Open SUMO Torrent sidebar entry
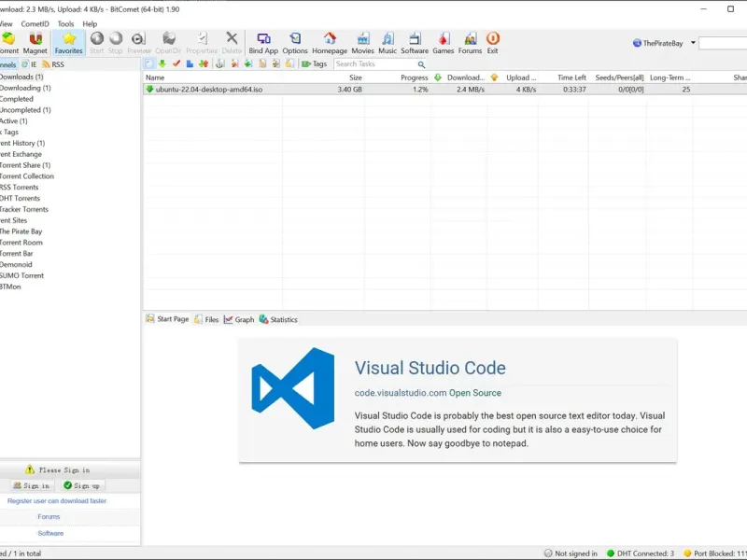Screen dimensions: 747x560 click(x=21, y=275)
